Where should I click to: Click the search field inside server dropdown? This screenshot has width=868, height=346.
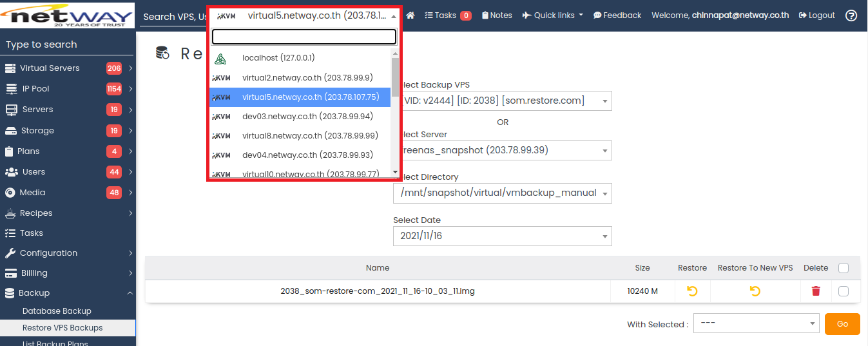pos(304,37)
